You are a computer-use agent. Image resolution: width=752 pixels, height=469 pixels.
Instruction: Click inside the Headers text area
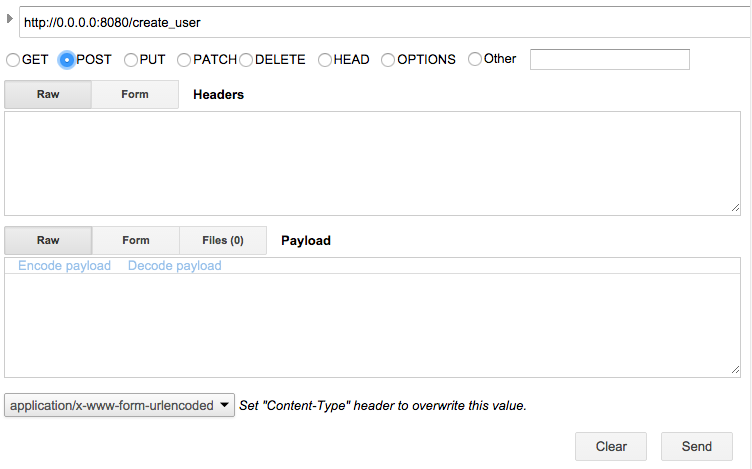372,164
